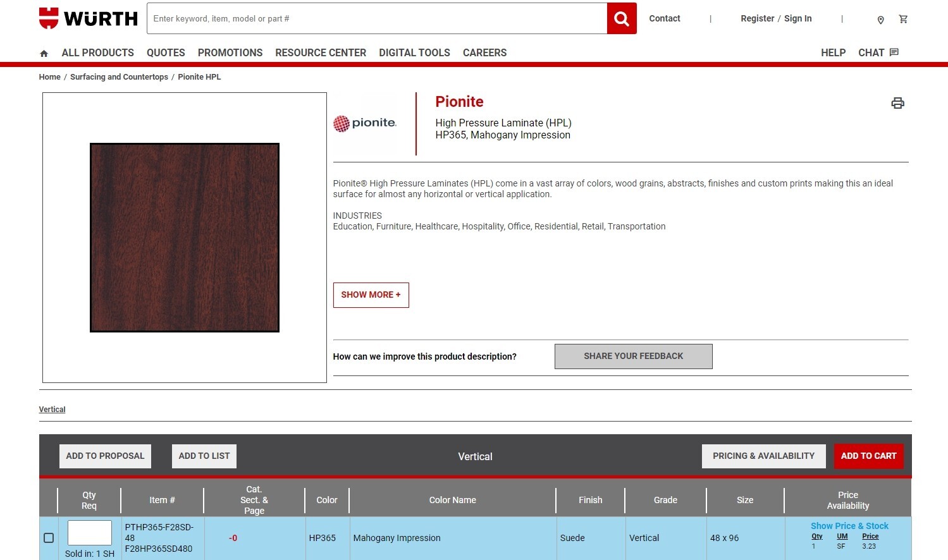948x560 pixels.
Task: Open the shopping cart icon
Action: [903, 20]
